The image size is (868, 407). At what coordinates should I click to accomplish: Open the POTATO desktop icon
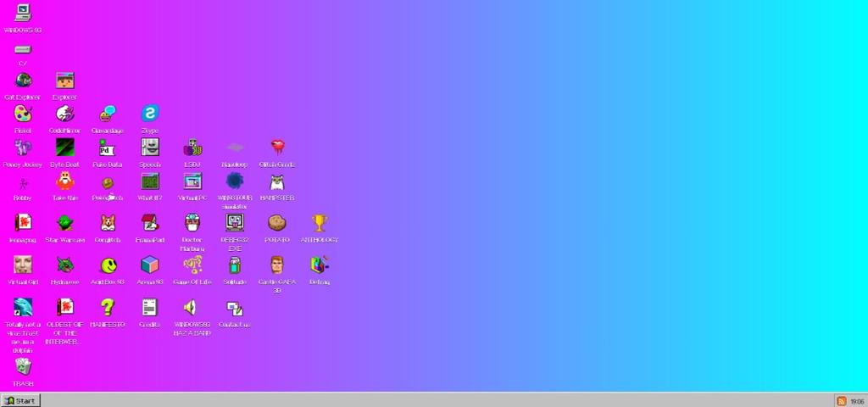pos(277,223)
